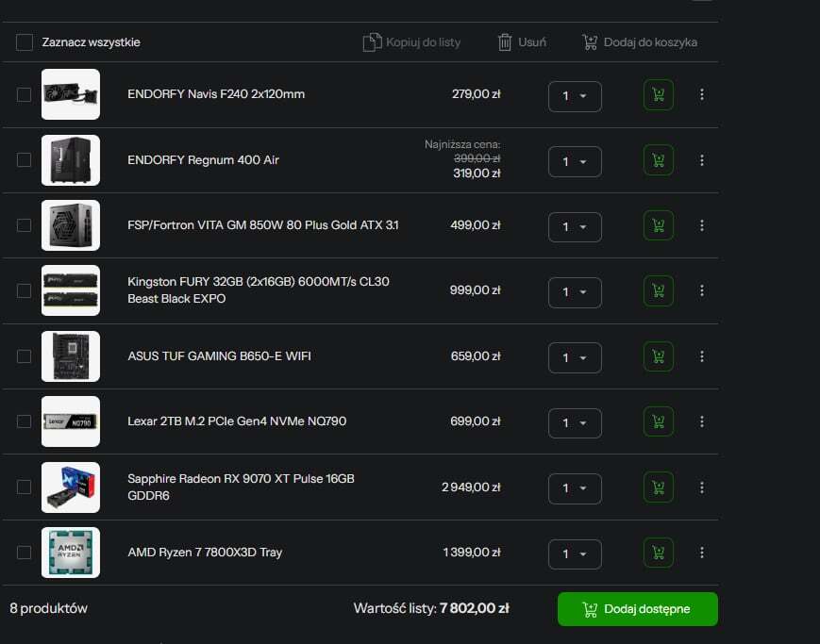
Task: Add Kingston FURY RAM to cart
Action: [x=658, y=291]
